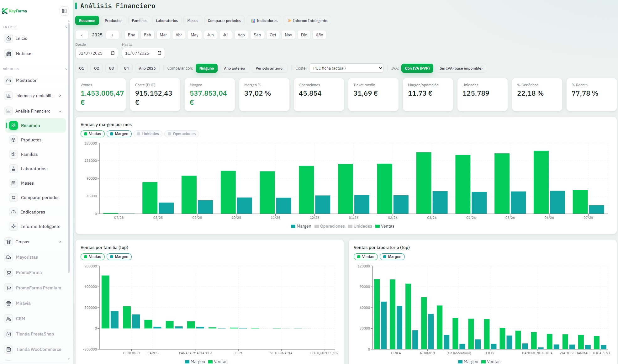Switch to the Laboratorios tab
Image resolution: width=618 pixels, height=364 pixels.
[167, 21]
